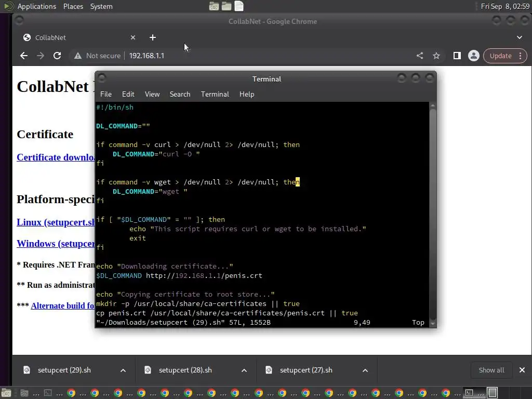
Task: Open the Chrome profile avatar menu
Action: [474, 56]
